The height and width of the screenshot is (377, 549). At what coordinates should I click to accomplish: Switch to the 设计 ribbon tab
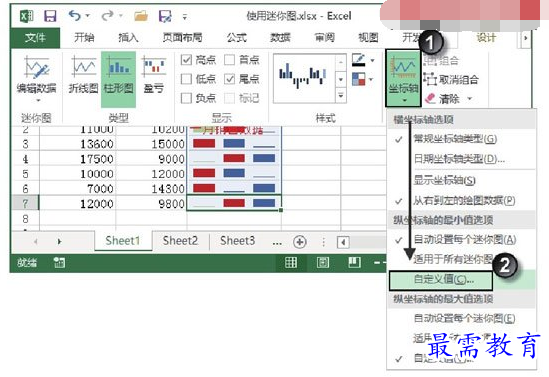(486, 37)
